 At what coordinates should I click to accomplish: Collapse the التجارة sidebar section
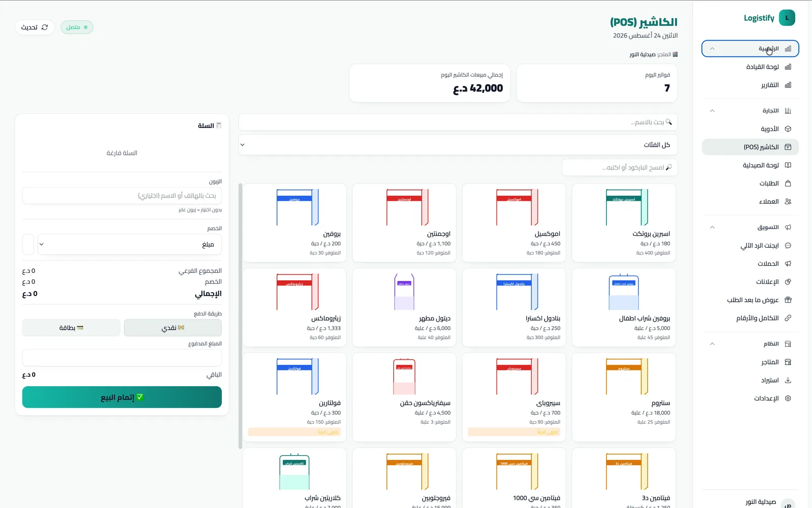(x=750, y=111)
